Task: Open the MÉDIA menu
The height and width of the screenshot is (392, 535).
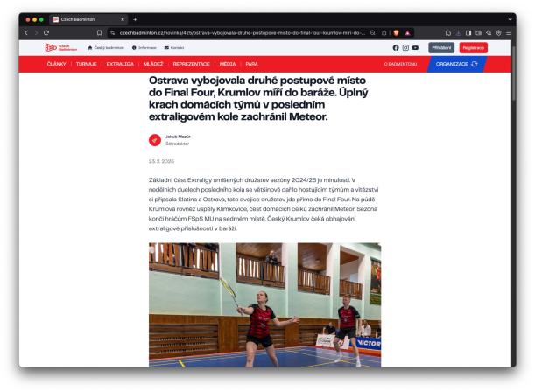Action: [x=228, y=64]
